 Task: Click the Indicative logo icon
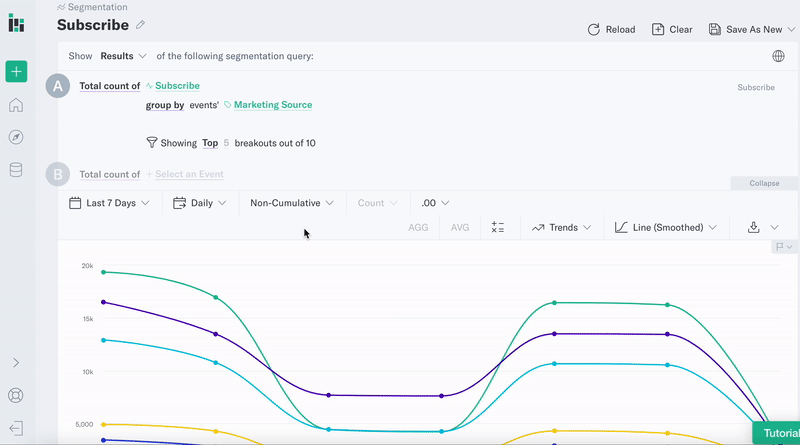coord(16,23)
